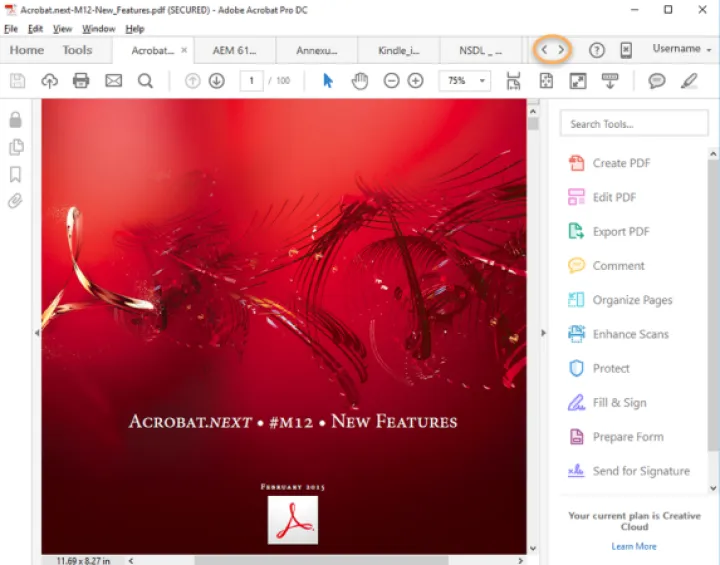Click the add comment speech bubble icon
Screen dimensions: 720x565
click(657, 81)
